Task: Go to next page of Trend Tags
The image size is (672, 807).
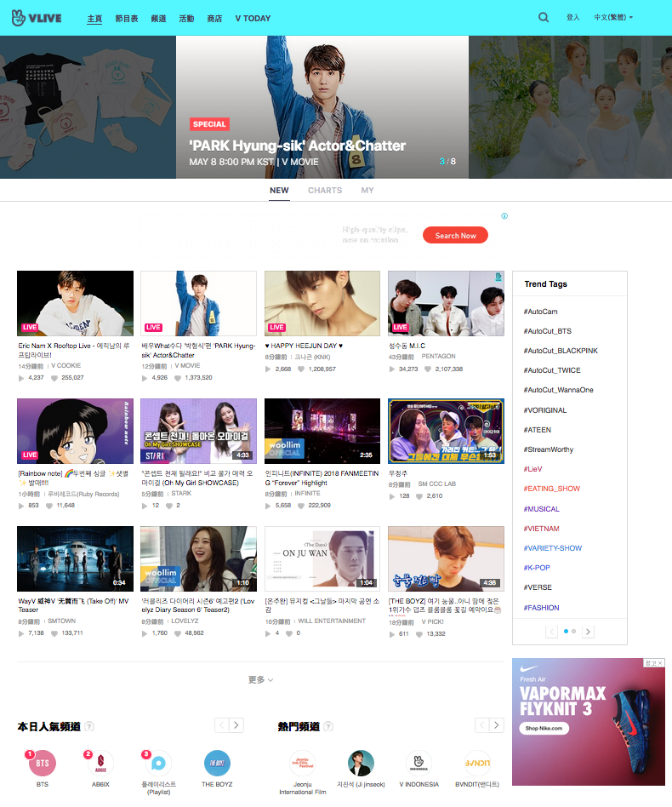Action: coord(588,632)
